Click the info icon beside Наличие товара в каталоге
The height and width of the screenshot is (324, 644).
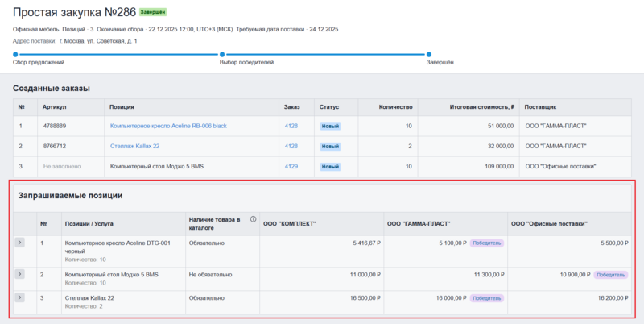(x=253, y=219)
